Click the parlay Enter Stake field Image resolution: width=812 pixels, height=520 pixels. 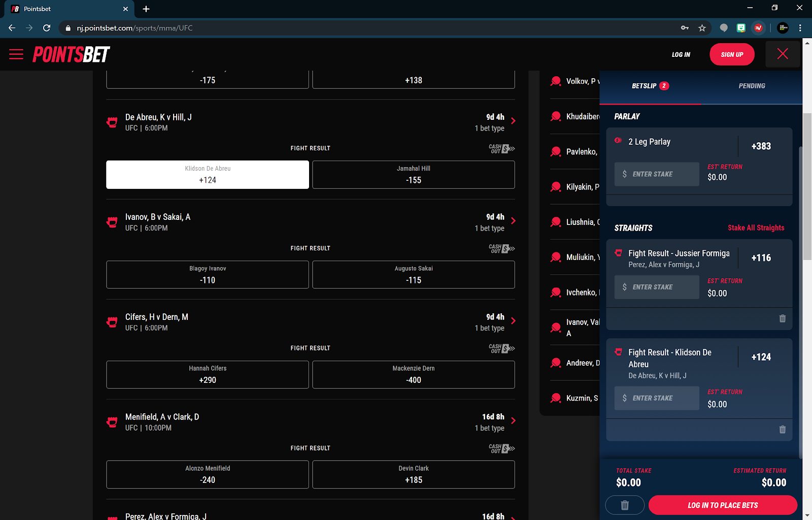(x=656, y=174)
